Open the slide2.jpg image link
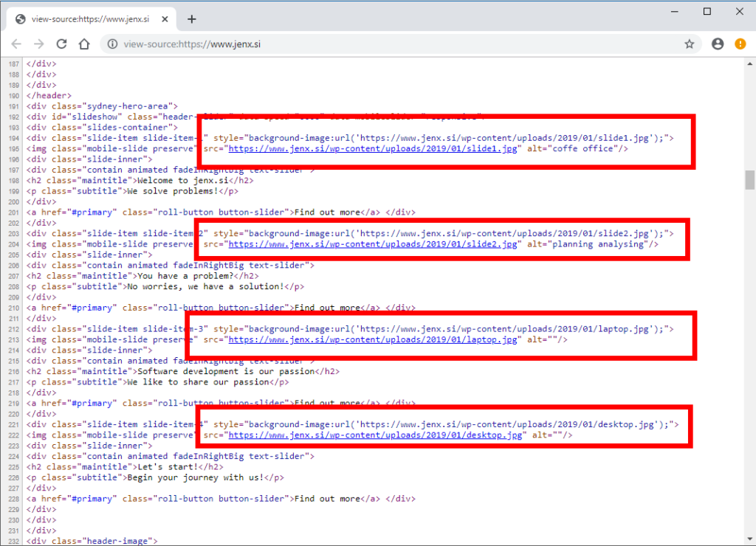Screen dimensions: 756x546 tap(373, 243)
